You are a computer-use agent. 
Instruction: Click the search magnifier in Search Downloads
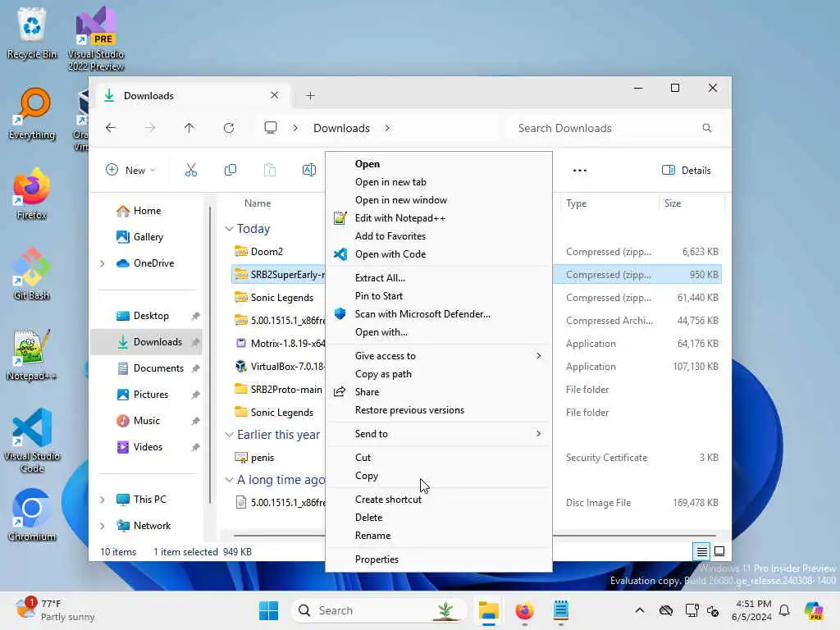706,128
